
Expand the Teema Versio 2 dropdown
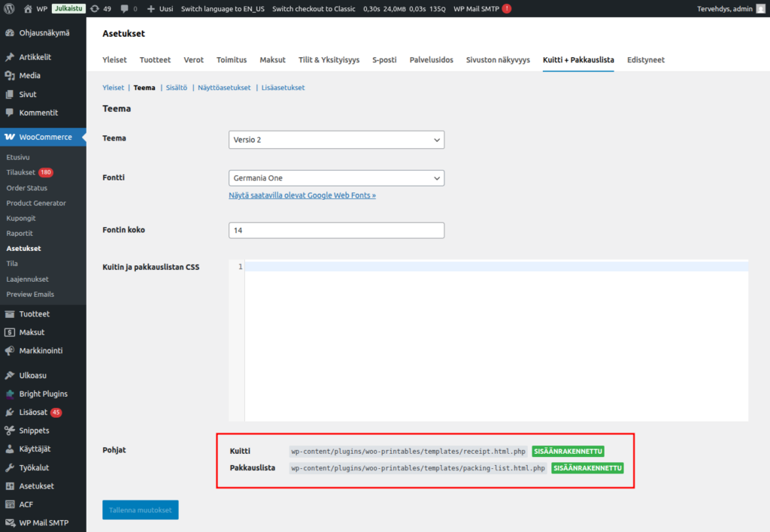point(336,140)
